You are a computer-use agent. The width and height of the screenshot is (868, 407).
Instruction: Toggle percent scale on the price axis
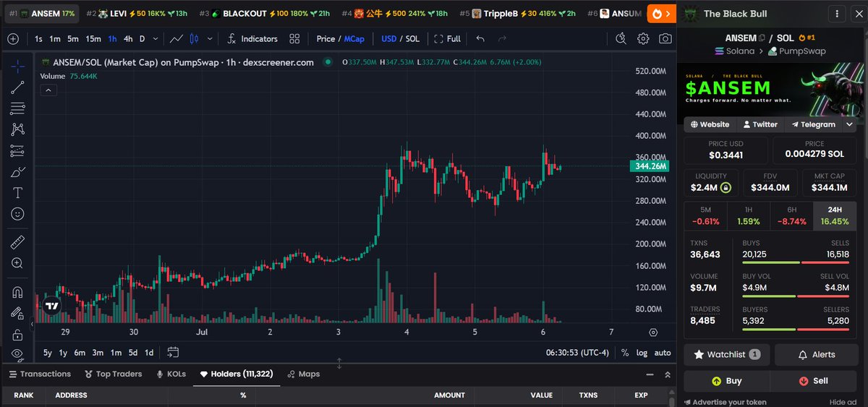click(x=625, y=353)
